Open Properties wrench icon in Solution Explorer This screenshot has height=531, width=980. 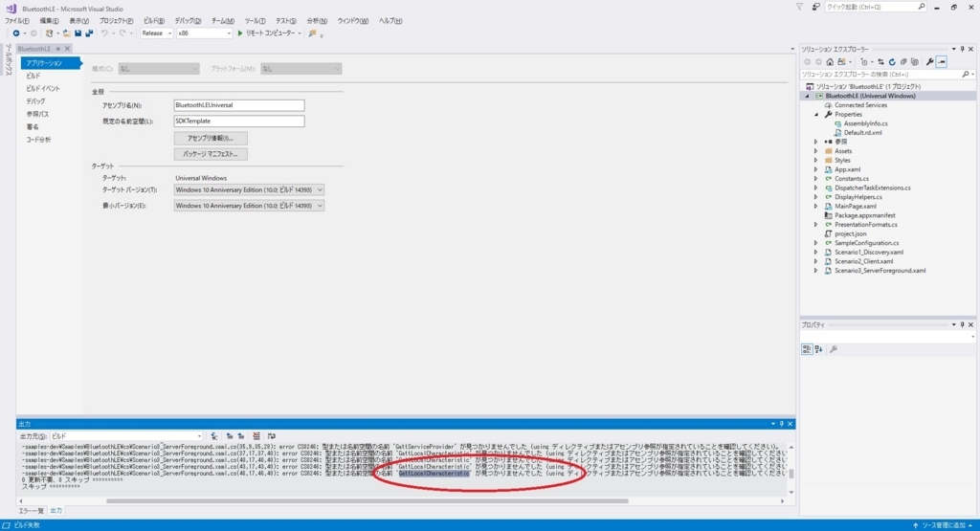pos(930,62)
